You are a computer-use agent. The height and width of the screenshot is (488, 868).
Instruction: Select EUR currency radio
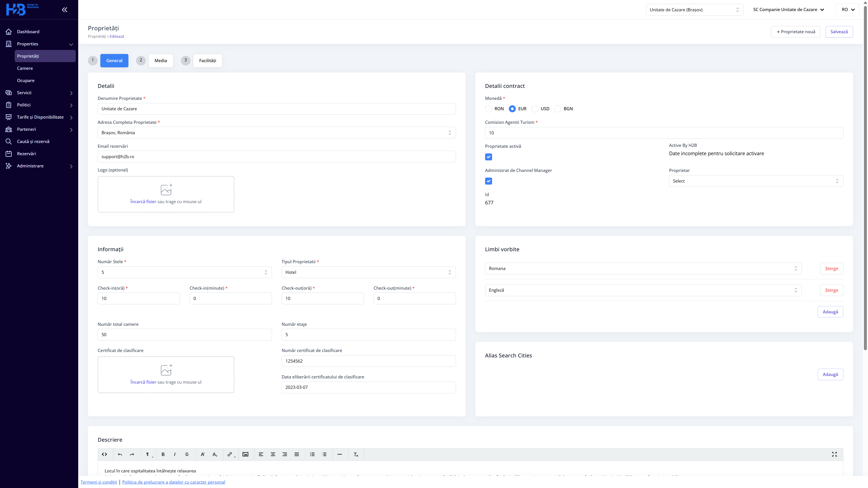pos(512,109)
